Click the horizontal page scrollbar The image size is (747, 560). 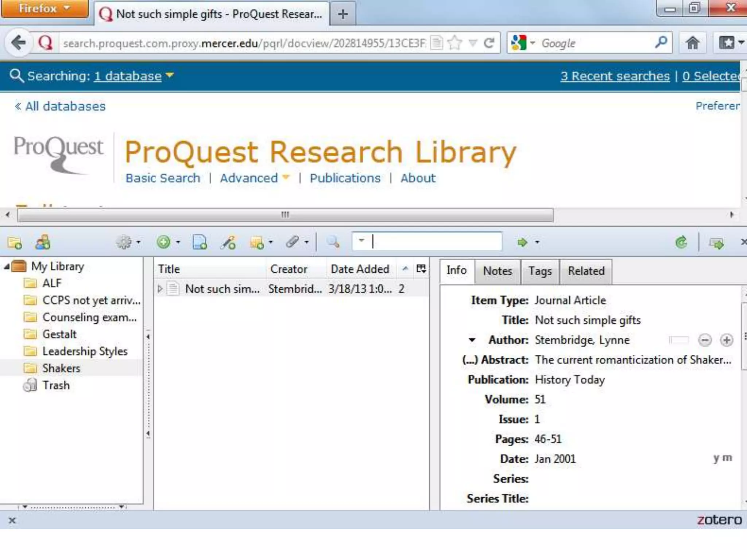click(x=285, y=215)
